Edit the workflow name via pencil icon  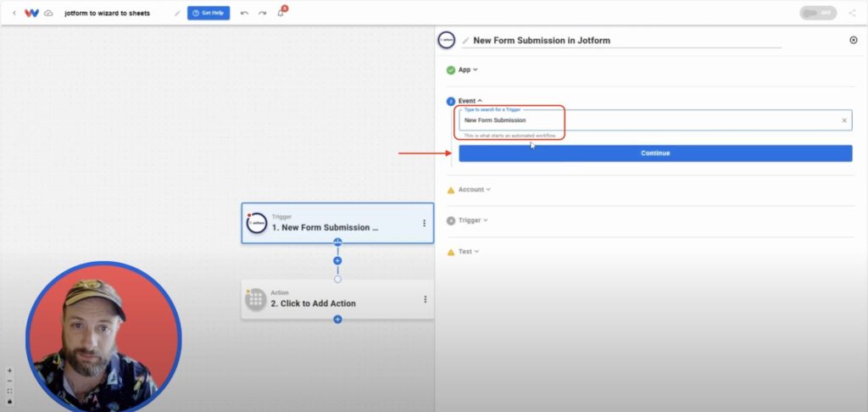177,13
